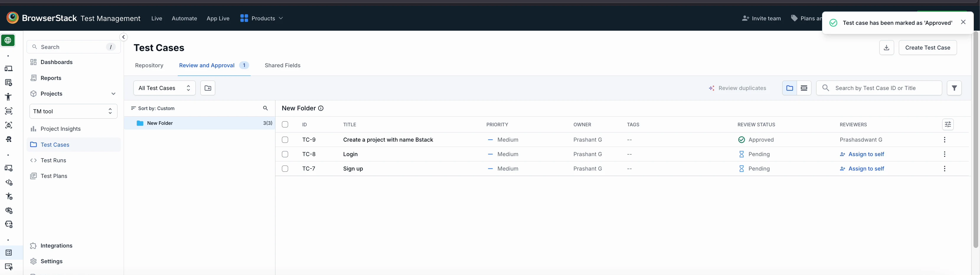Click the Approved review status of TC-9
The height and width of the screenshot is (275, 980).
tap(756, 140)
